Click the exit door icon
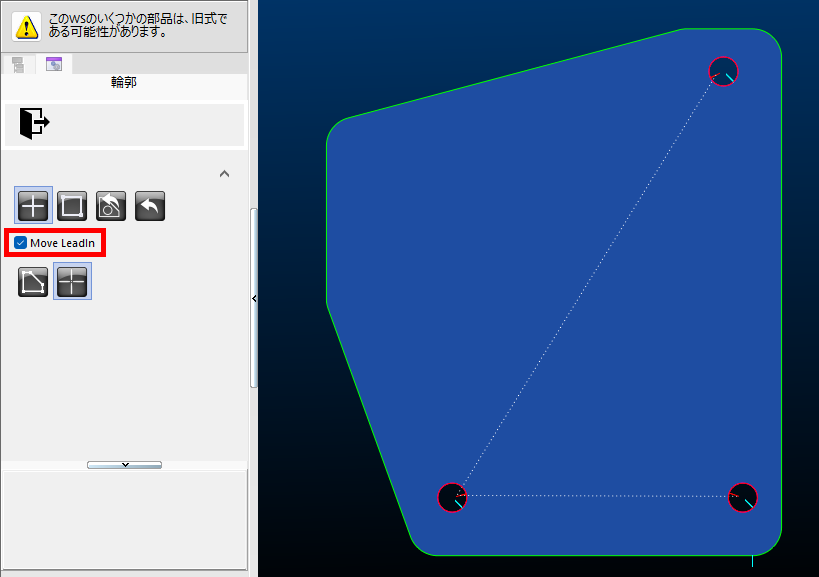The width and height of the screenshot is (819, 577). (34, 123)
